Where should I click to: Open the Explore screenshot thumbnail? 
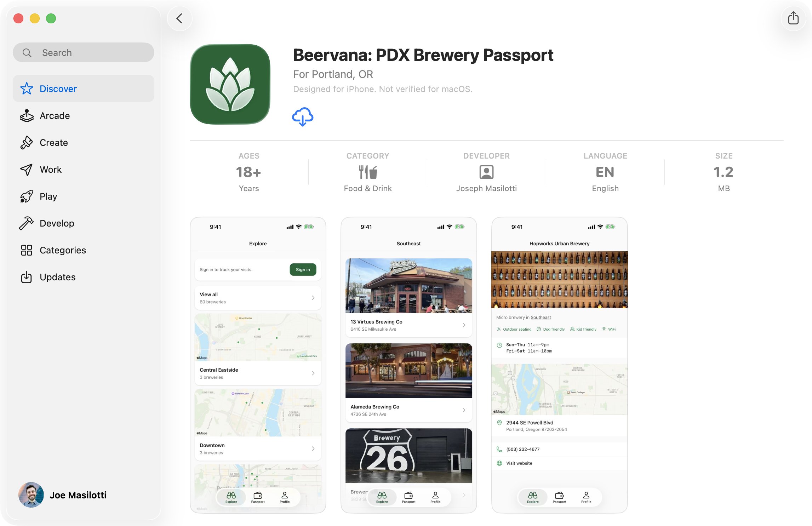click(258, 365)
